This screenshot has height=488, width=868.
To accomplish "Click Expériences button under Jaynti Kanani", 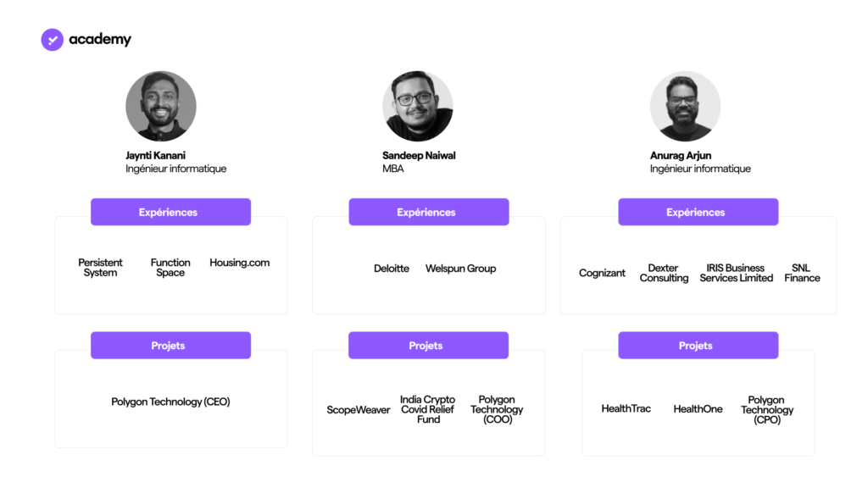I will [x=170, y=212].
